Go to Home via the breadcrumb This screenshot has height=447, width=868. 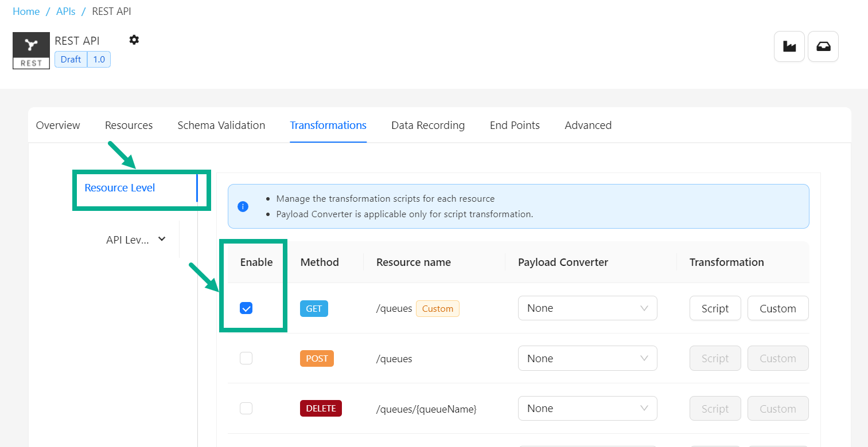coord(26,11)
